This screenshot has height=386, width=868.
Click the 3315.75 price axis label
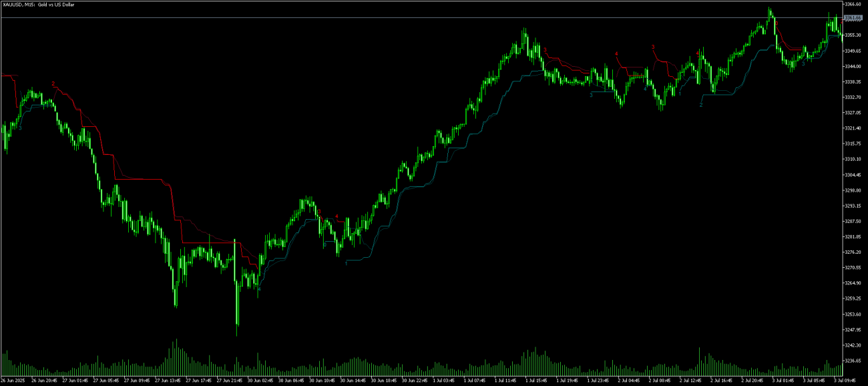point(854,144)
